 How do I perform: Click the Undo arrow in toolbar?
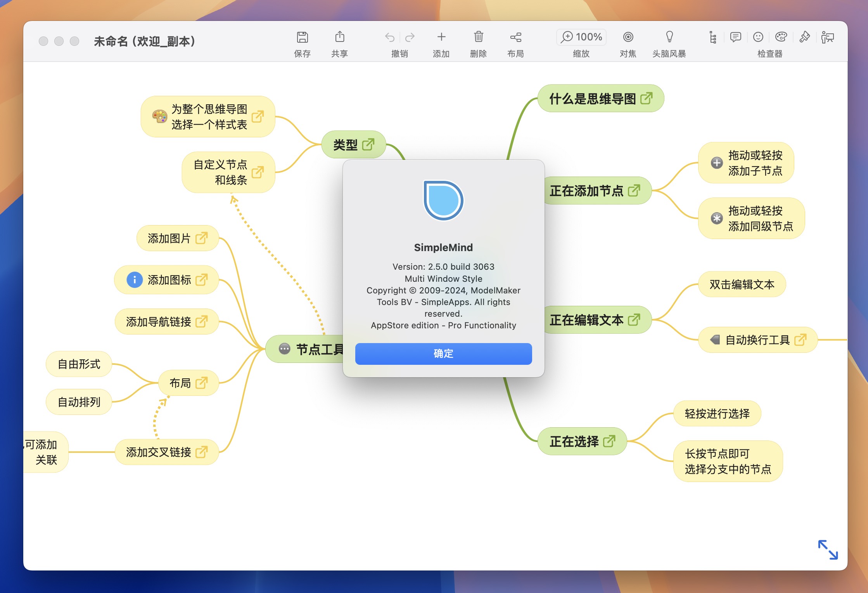click(390, 37)
